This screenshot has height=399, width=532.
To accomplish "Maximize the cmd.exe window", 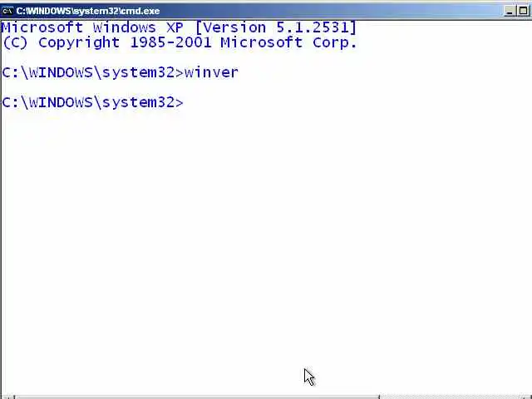I will tap(523, 11).
